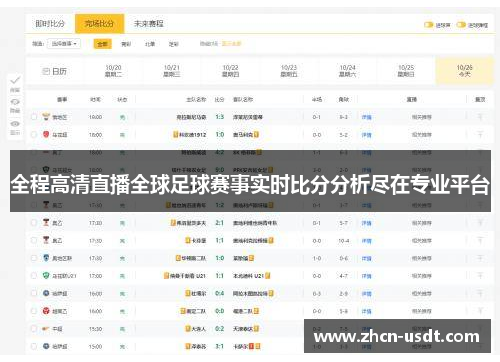Pin the 17:30 1:0 match to top
This screenshot has height=362, width=500.
[x=480, y=258]
